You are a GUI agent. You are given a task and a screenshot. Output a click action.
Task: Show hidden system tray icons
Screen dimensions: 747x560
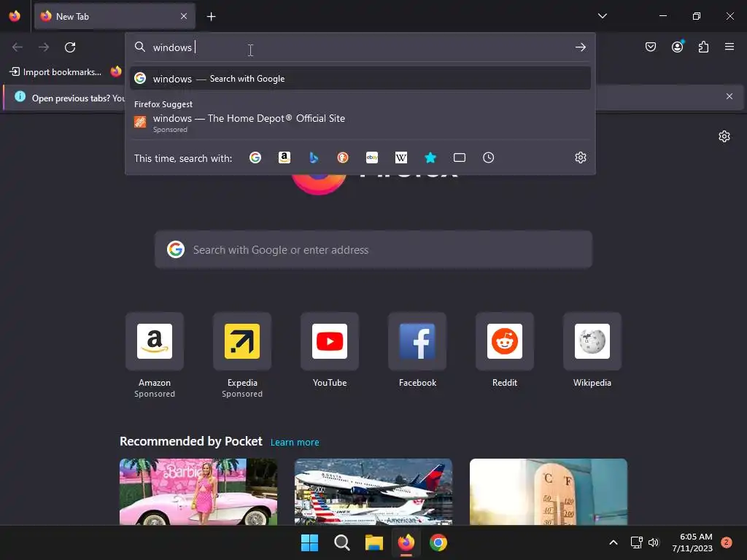[613, 542]
